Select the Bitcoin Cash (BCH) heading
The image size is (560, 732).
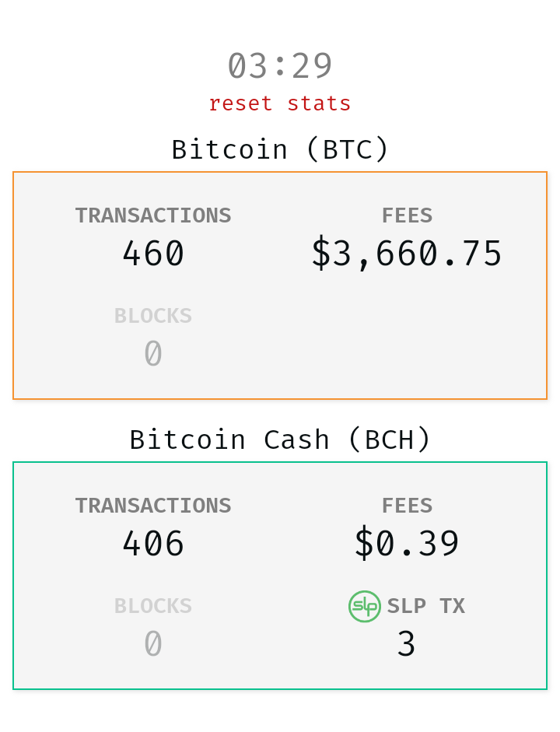click(279, 440)
